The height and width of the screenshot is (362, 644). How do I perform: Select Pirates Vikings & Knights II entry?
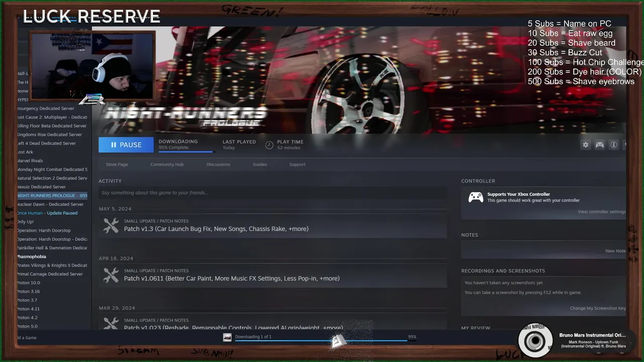point(52,265)
